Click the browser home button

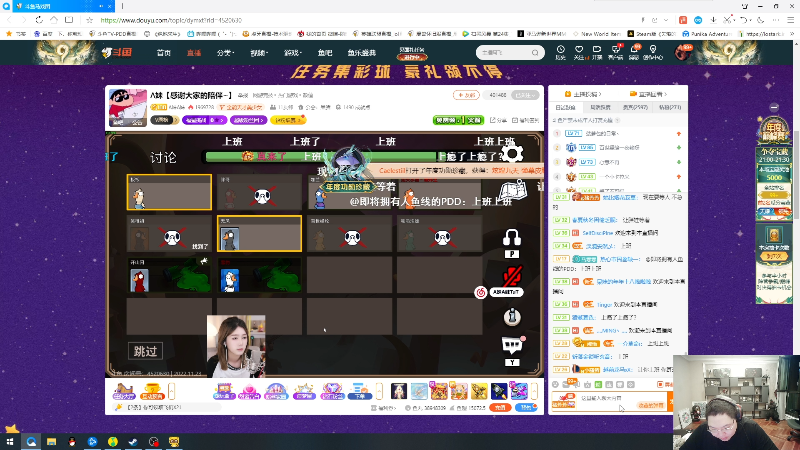coord(54,20)
